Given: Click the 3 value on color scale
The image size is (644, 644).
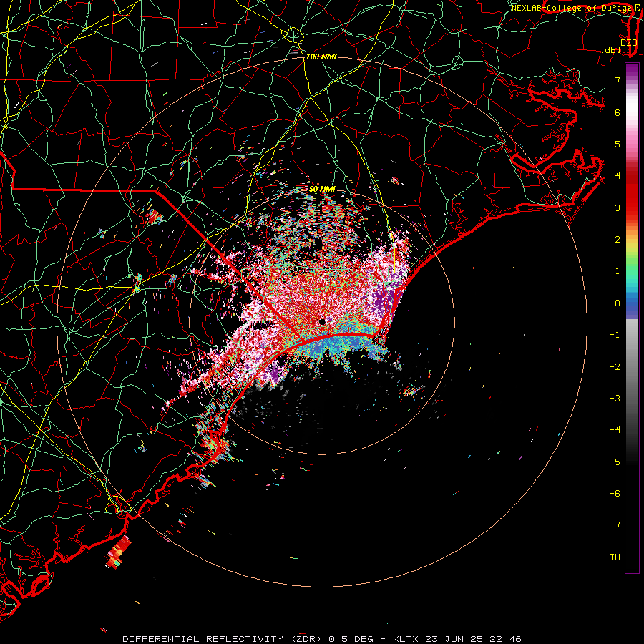Looking at the screenshot, I should click(x=618, y=208).
